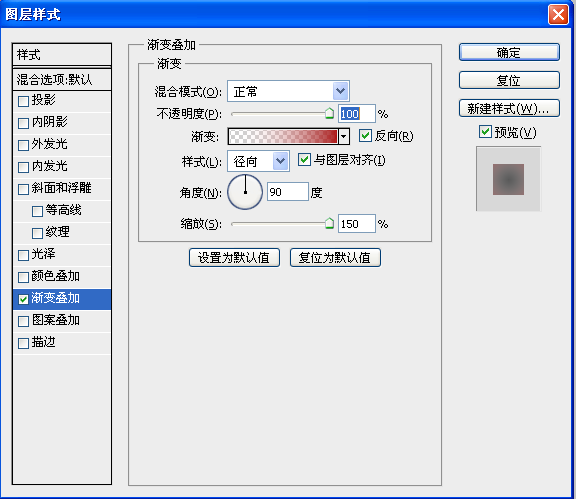576x499 pixels.
Task: Toggle 与图层对齐 checkbox
Action: (x=304, y=160)
